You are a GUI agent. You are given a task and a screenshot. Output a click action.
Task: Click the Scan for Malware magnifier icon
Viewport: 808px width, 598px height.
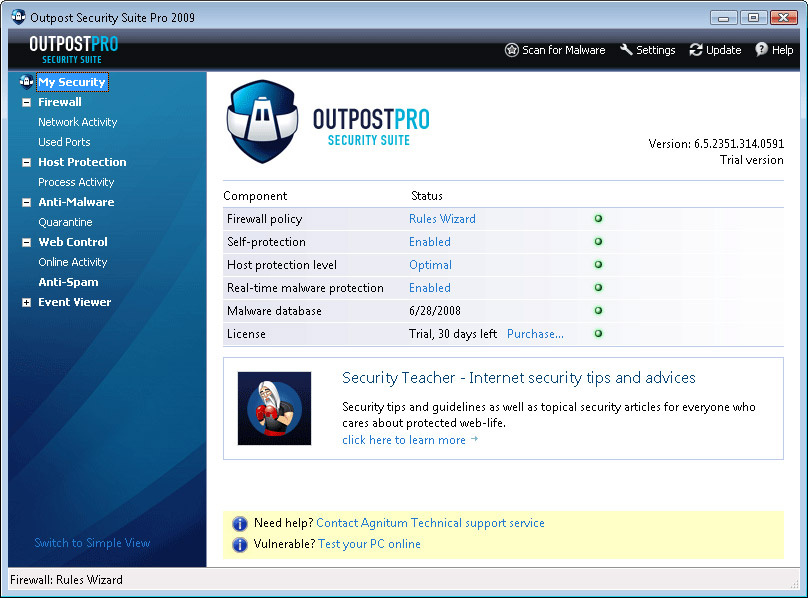tap(511, 50)
